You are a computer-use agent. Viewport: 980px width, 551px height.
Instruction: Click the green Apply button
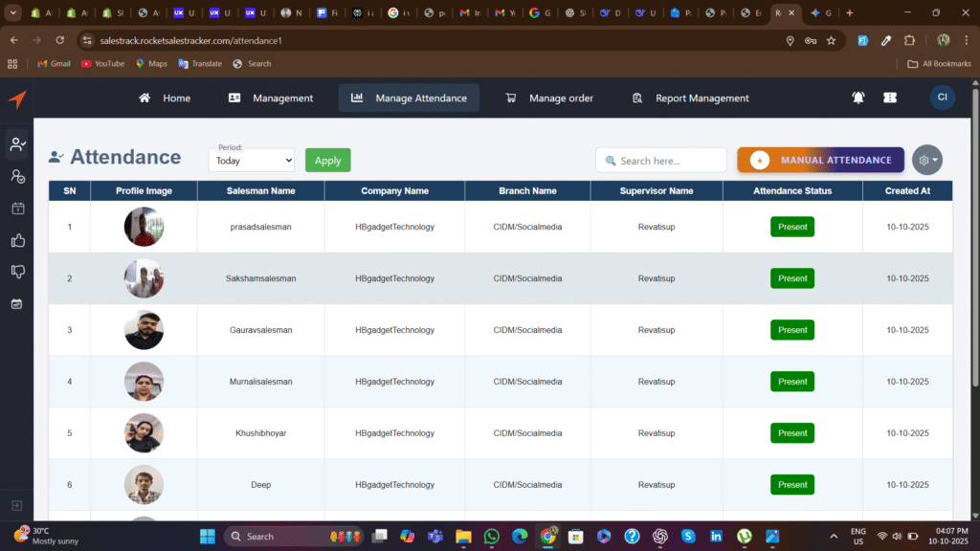[x=327, y=161]
